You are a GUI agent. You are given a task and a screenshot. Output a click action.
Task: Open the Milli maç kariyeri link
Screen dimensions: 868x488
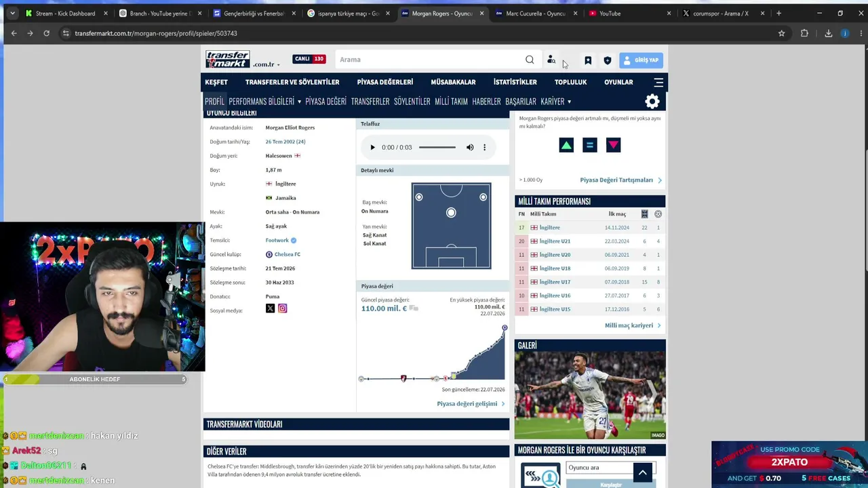[633, 325]
